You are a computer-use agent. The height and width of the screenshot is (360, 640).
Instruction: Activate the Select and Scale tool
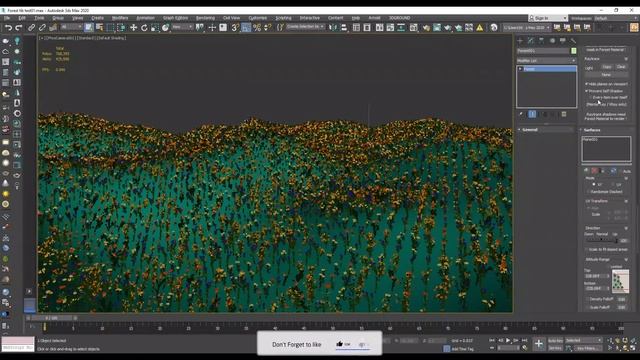click(x=155, y=28)
